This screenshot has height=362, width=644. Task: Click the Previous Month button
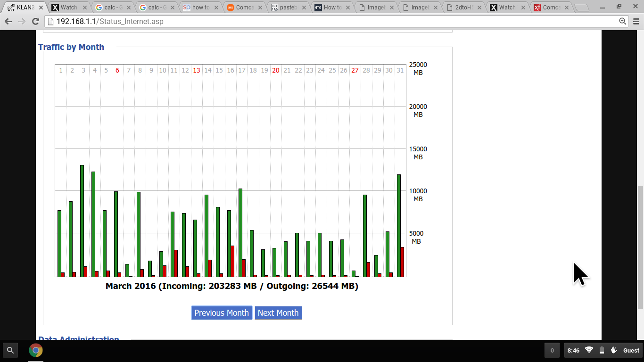coord(222,313)
